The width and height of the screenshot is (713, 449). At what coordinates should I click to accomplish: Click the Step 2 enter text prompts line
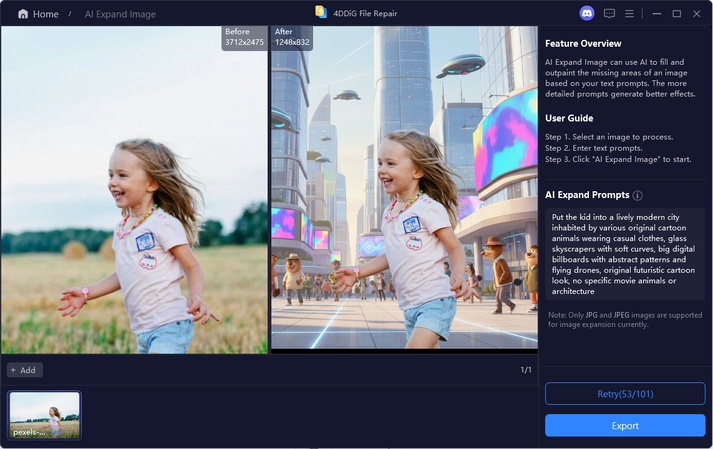pos(593,148)
